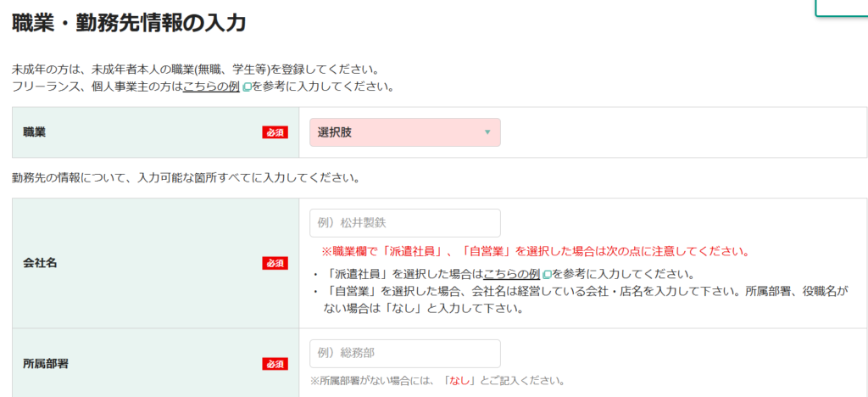Click the 会社名 input with 松井製鉄 placeholder
The width and height of the screenshot is (868, 397).
tap(404, 223)
